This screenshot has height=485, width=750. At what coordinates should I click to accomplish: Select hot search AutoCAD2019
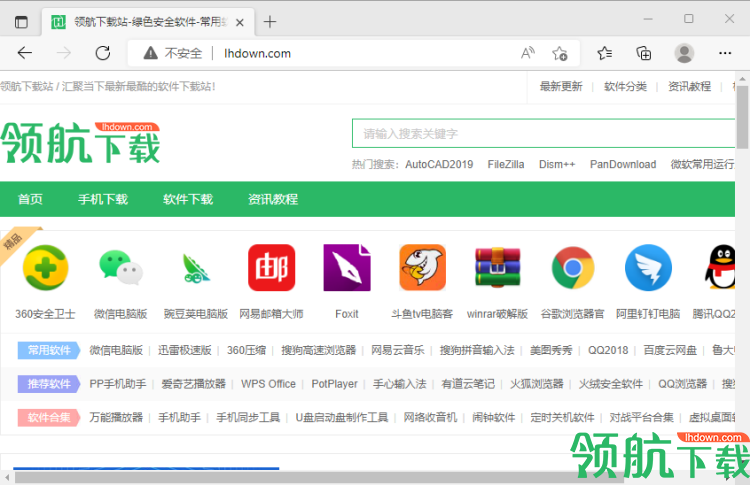click(x=439, y=165)
